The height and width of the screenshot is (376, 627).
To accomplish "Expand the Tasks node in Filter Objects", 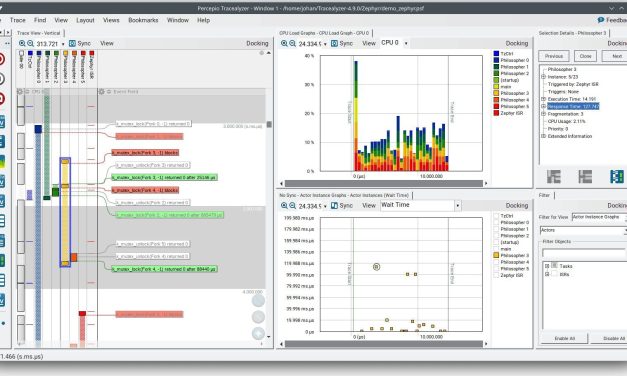I will pos(547,266).
